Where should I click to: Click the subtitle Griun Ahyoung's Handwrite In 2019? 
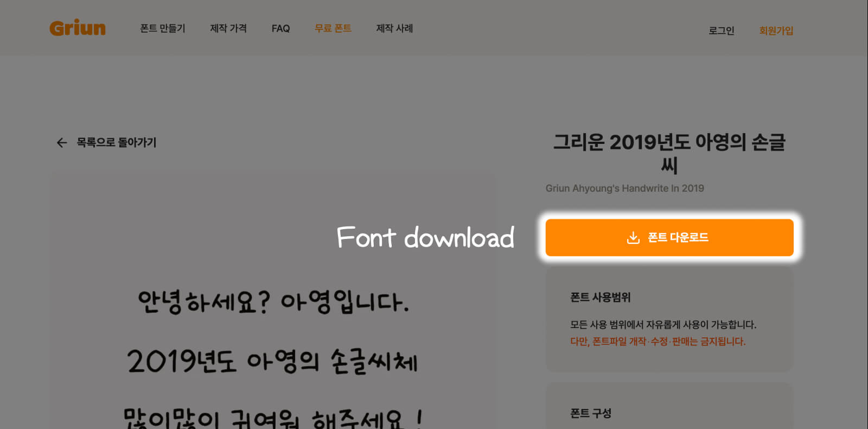(x=624, y=188)
